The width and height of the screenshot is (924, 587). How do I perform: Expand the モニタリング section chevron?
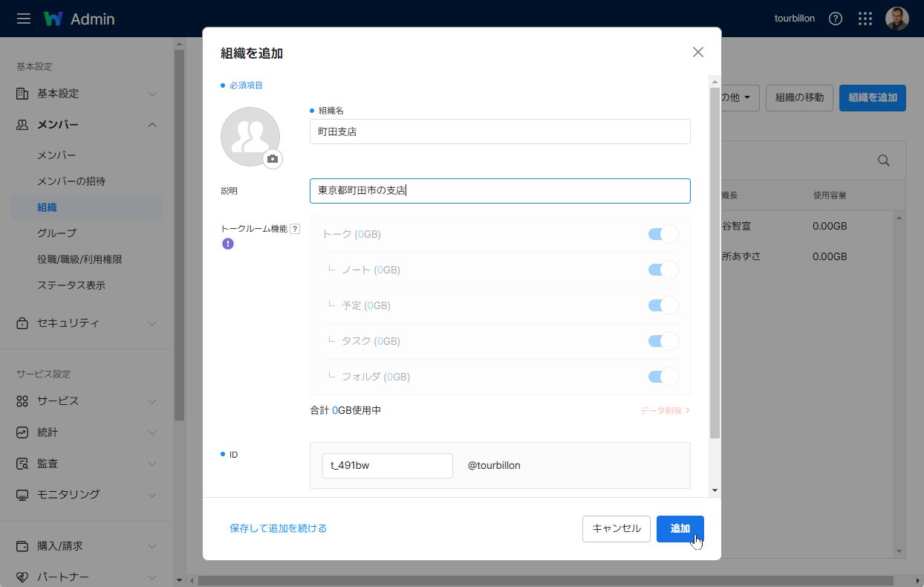(152, 495)
